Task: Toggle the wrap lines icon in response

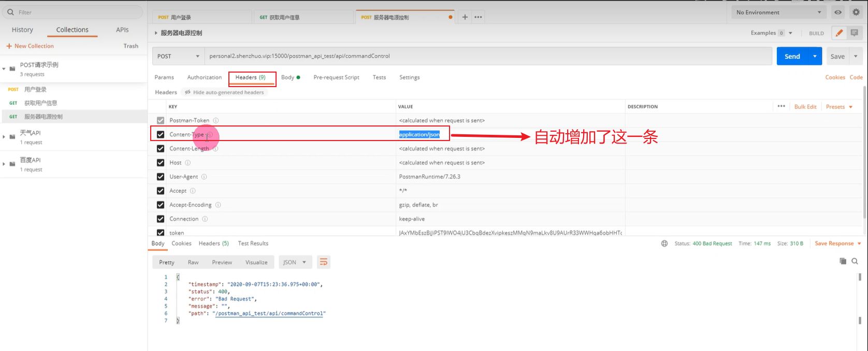Action: tap(324, 262)
